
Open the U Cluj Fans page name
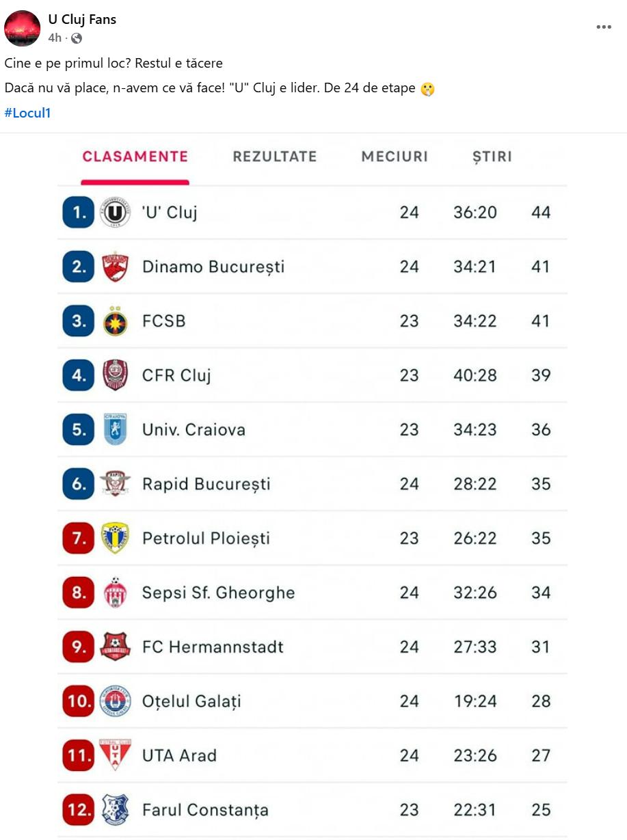[x=82, y=19]
